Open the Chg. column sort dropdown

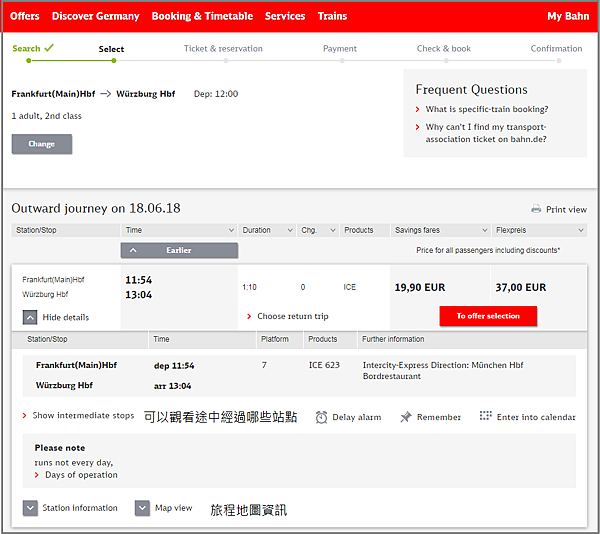pyautogui.click(x=333, y=230)
